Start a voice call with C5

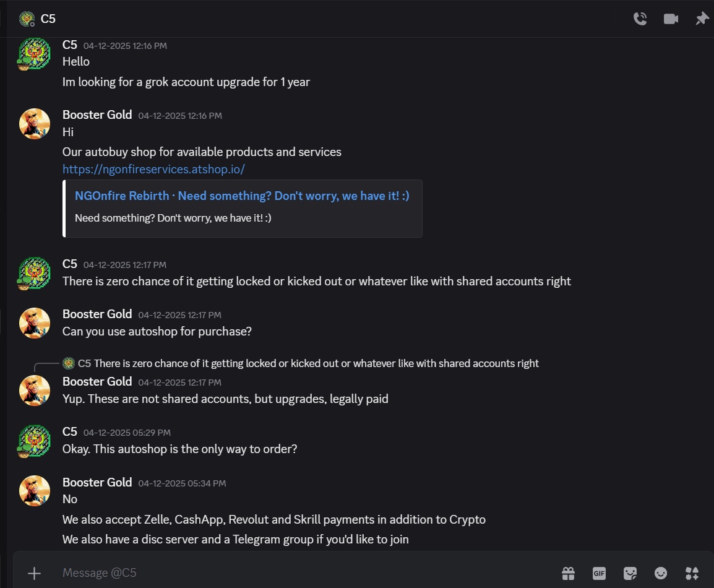(640, 19)
